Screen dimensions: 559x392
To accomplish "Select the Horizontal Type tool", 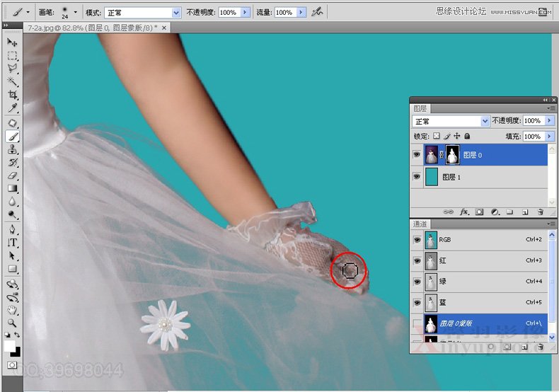I will (x=13, y=243).
